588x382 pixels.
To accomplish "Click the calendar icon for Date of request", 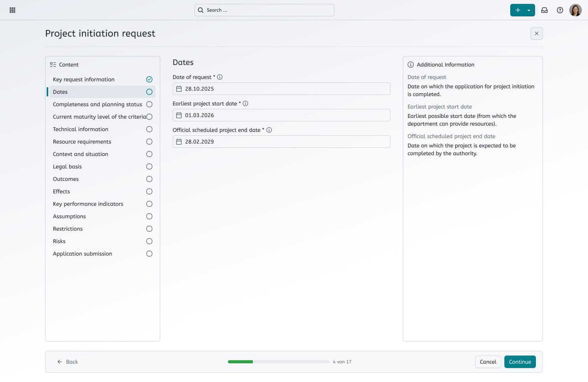I will (x=179, y=89).
